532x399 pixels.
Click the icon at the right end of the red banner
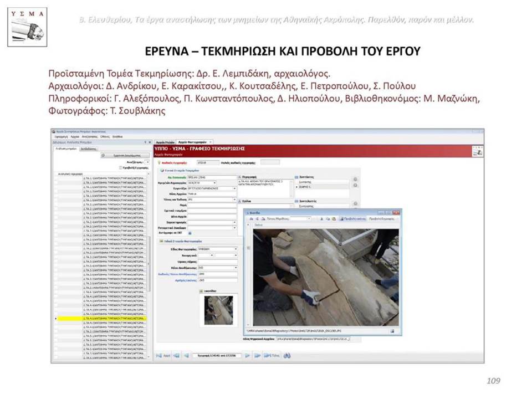coord(478,151)
